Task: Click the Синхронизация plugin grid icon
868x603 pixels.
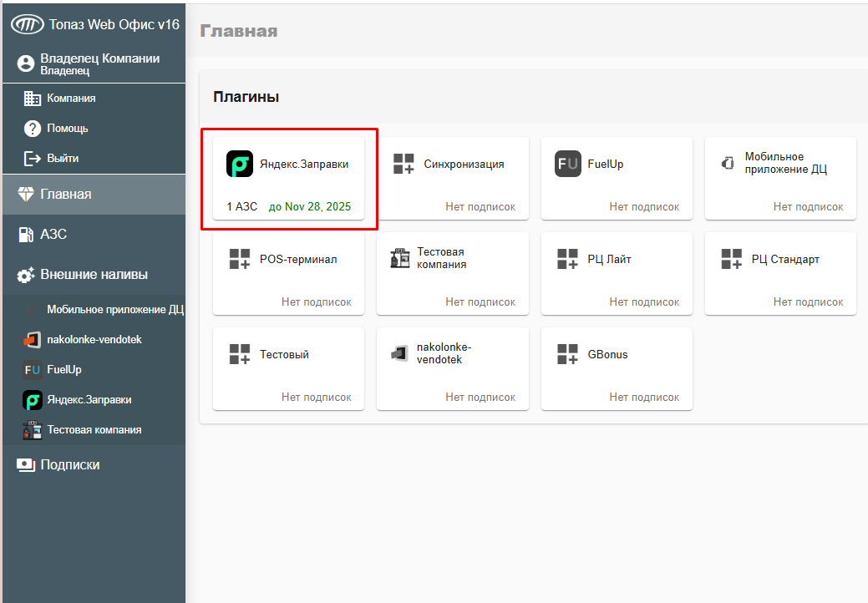Action: click(404, 164)
